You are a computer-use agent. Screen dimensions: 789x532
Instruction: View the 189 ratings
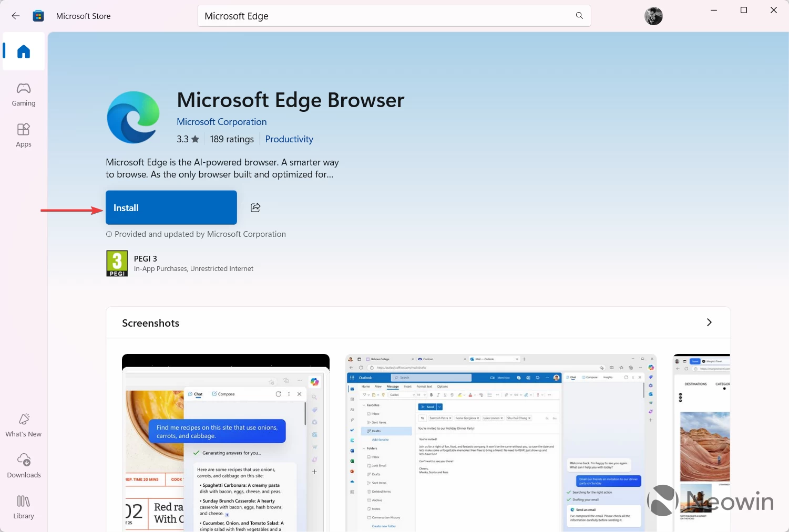[x=232, y=139]
